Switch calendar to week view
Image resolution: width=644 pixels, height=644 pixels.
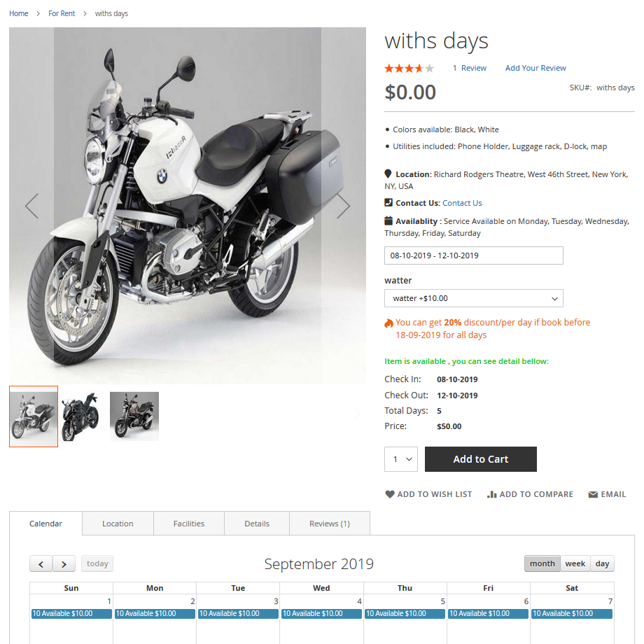pos(575,563)
